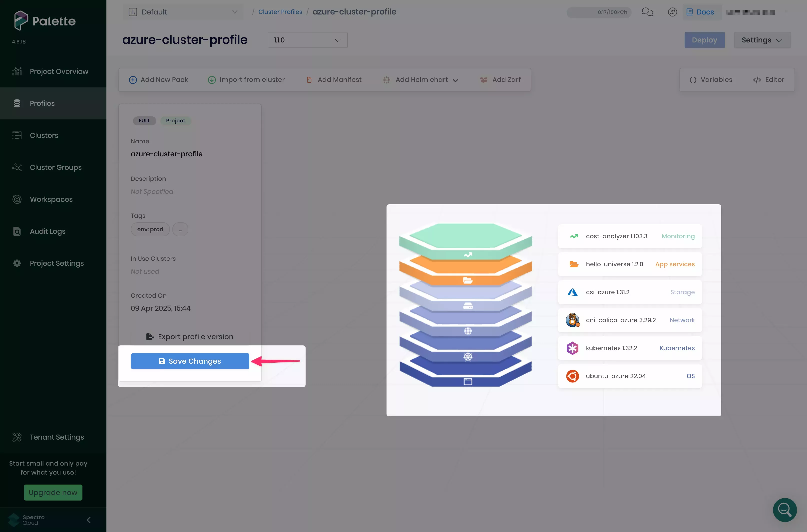This screenshot has height=532, width=807.
Task: Open Cluster Groups in the sidebar
Action: (x=55, y=167)
